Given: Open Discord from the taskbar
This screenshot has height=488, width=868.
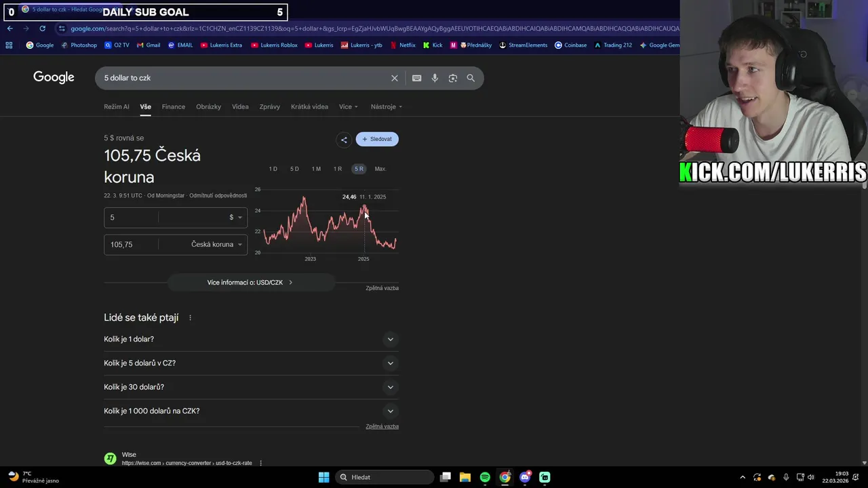Looking at the screenshot, I should click(525, 477).
